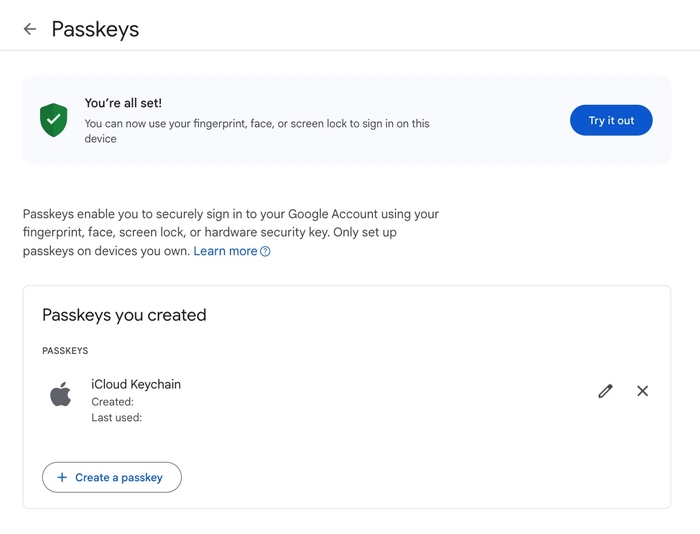Click the PASSKEYS section label

(65, 351)
